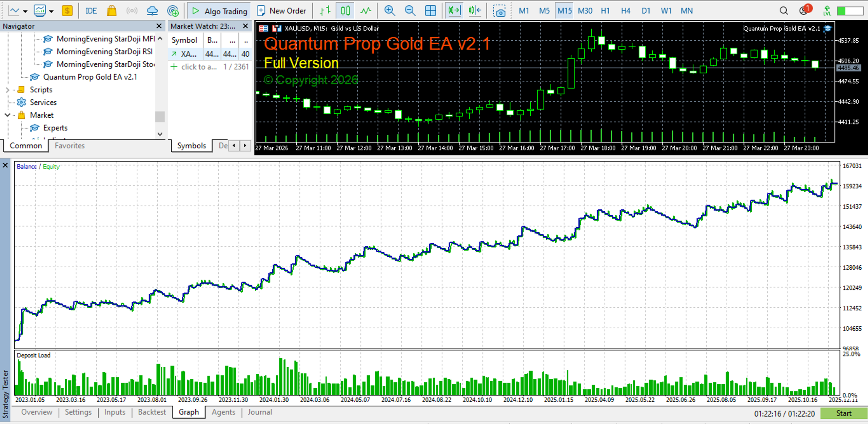Toggle chart auto scroll

click(454, 11)
